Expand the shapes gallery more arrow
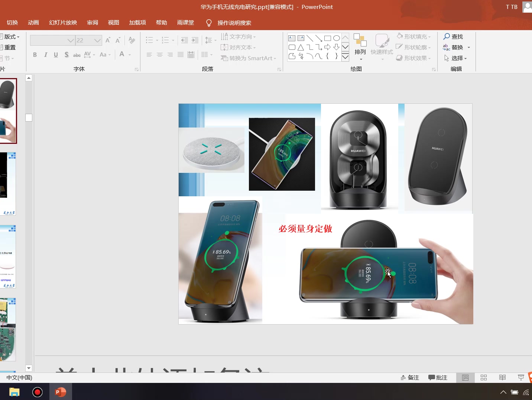The width and height of the screenshot is (532, 400). 346,57
